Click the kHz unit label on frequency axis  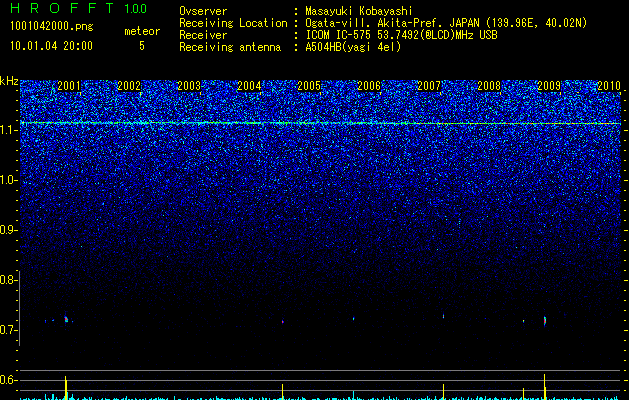pos(9,81)
